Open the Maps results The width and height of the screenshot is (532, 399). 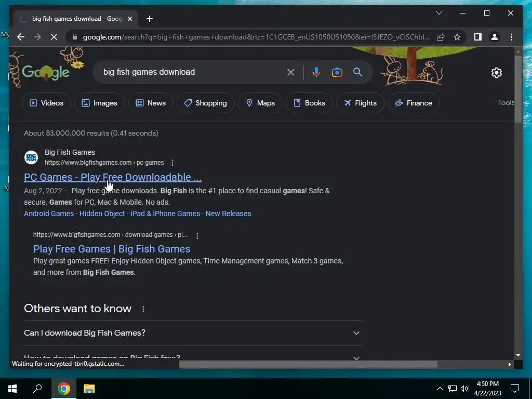(260, 103)
